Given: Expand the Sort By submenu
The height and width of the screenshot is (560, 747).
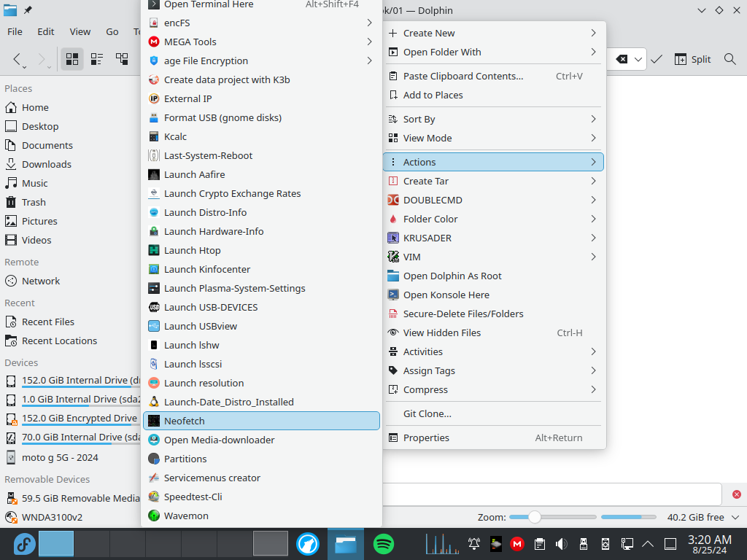Looking at the screenshot, I should click(x=493, y=119).
